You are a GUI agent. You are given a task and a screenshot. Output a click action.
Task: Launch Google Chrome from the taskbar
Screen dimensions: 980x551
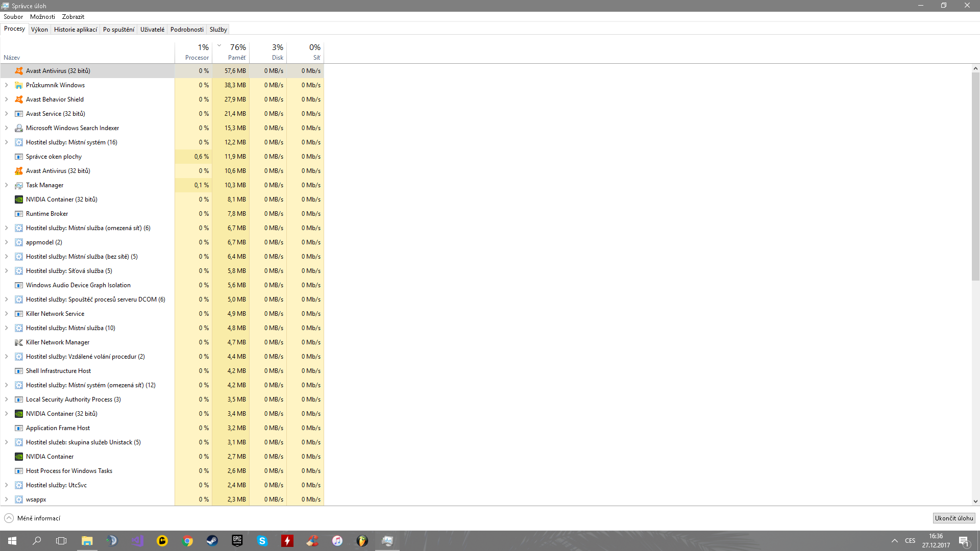pos(187,541)
